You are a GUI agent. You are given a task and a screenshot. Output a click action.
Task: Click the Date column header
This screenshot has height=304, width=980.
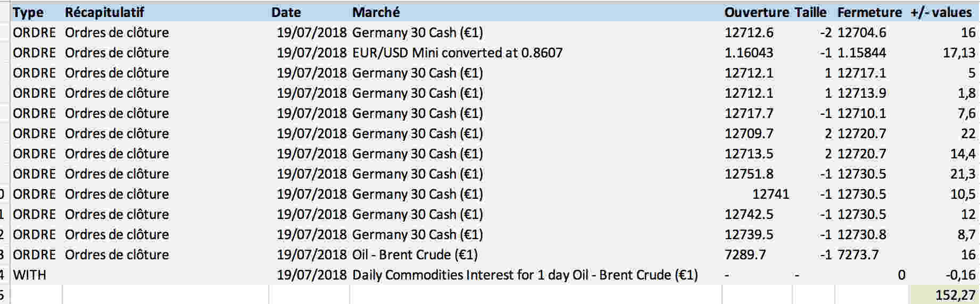tap(286, 12)
